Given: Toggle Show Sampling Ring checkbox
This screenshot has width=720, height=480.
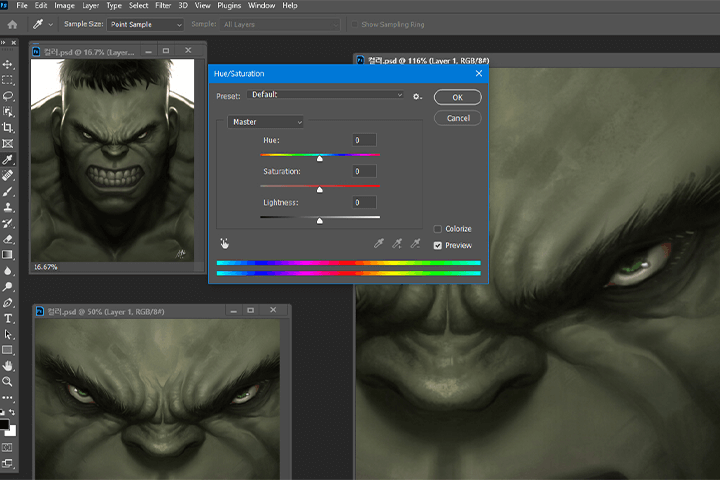Looking at the screenshot, I should point(354,24).
